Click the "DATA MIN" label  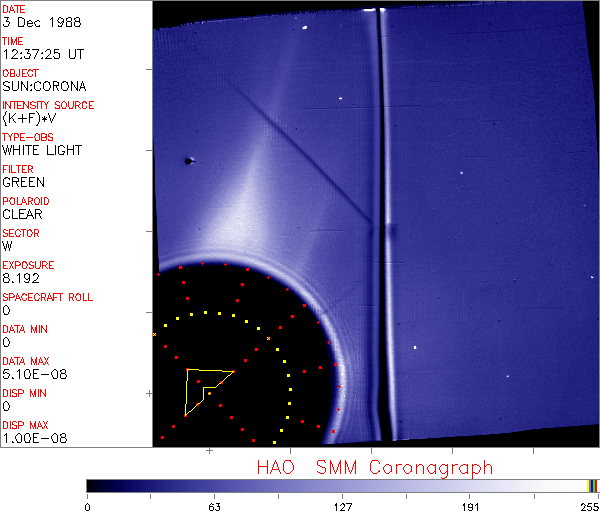[x=25, y=329]
